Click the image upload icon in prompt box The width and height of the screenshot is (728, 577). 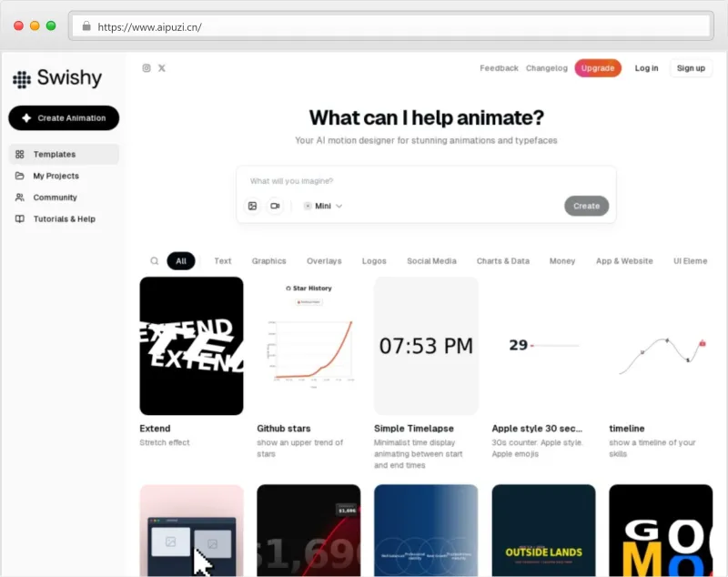[253, 206]
